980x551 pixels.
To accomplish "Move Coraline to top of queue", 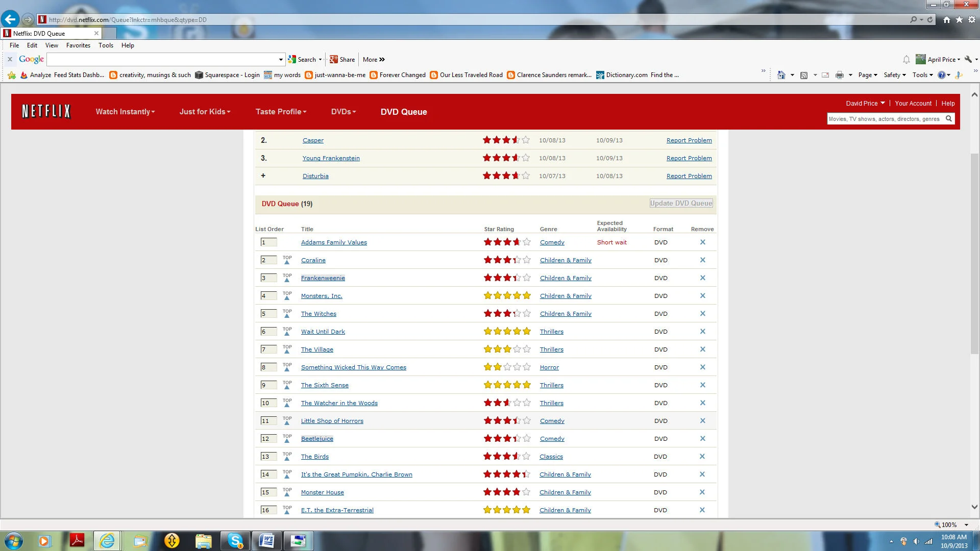I will (x=287, y=260).
